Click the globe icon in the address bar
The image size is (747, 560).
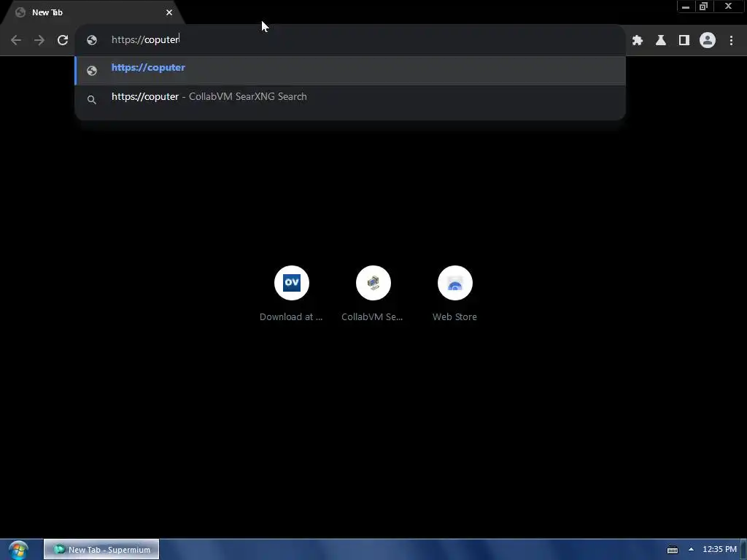pos(92,40)
